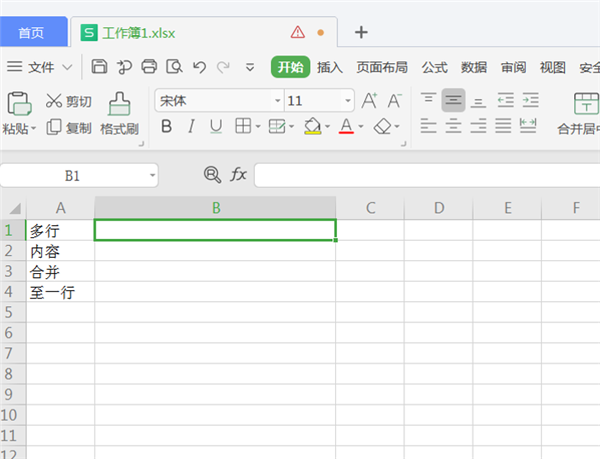Click the Format Painter (格式刷) brush icon
600x459 pixels.
tap(119, 103)
